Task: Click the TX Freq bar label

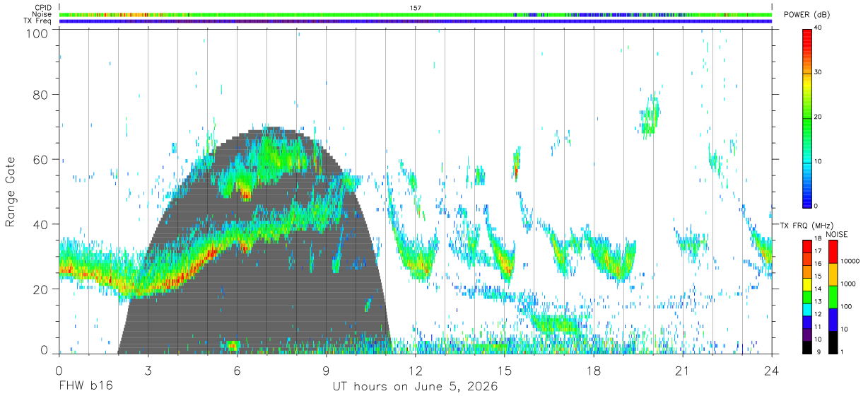Action: click(37, 21)
